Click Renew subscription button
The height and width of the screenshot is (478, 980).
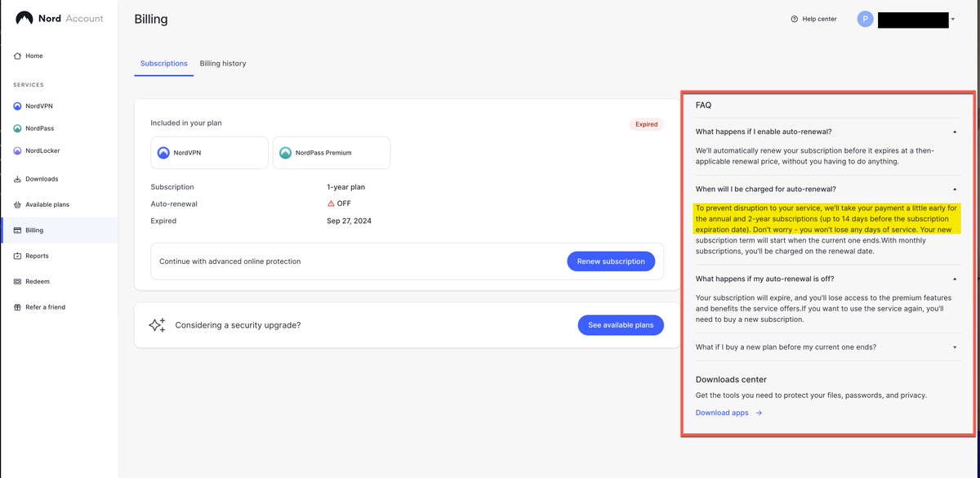(x=611, y=261)
